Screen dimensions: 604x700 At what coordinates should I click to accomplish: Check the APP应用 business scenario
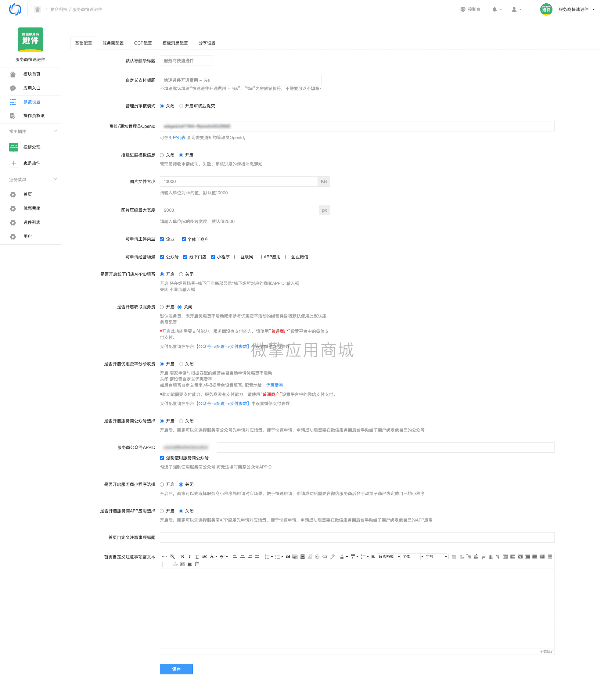[x=260, y=257]
